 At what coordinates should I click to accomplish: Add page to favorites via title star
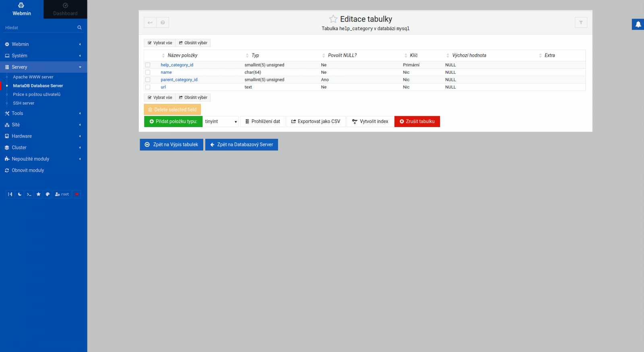pyautogui.click(x=333, y=19)
